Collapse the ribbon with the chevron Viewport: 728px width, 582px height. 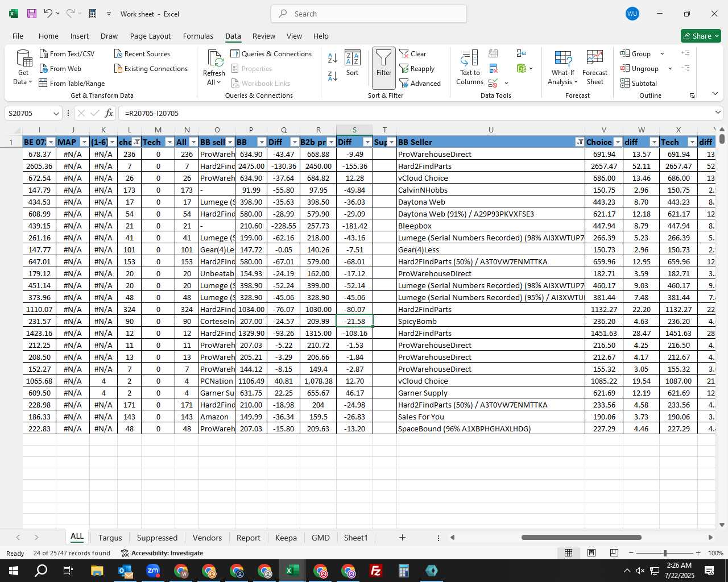tap(715, 93)
